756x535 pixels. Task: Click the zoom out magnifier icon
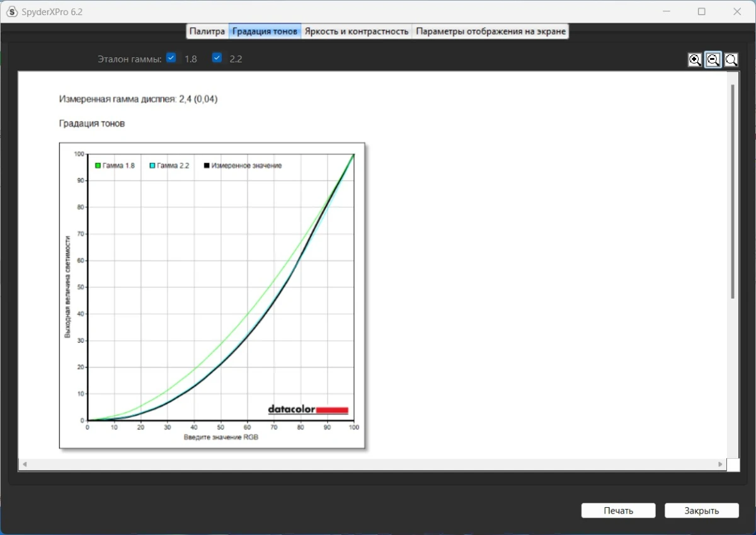[x=713, y=60]
